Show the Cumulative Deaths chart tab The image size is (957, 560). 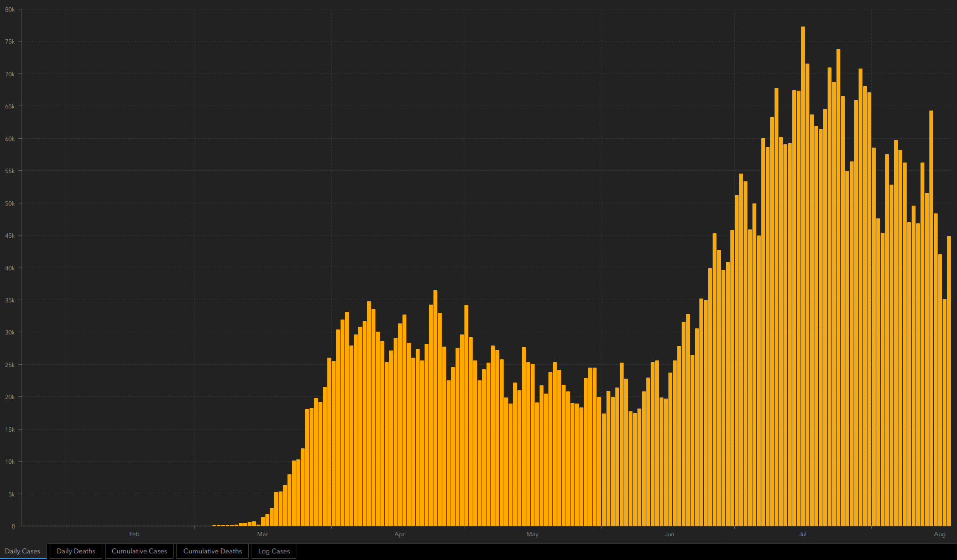point(213,551)
